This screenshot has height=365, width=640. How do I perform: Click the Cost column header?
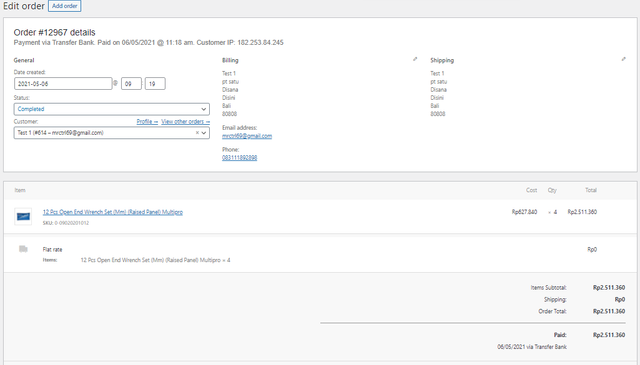coord(531,190)
